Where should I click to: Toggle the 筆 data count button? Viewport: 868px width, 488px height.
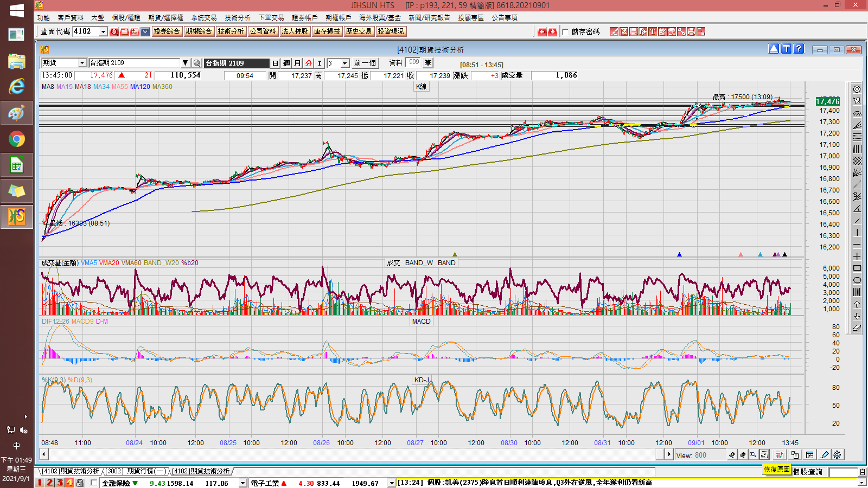click(x=428, y=63)
